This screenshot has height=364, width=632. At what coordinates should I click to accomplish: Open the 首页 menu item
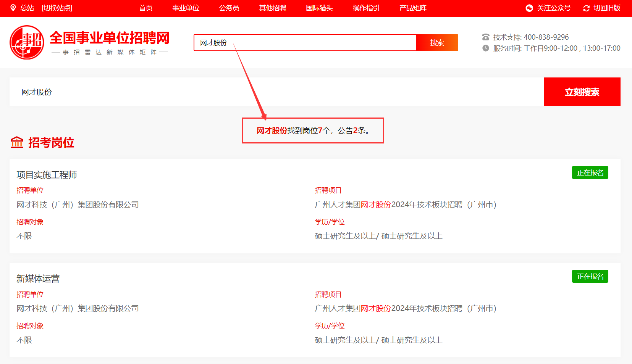pos(145,8)
